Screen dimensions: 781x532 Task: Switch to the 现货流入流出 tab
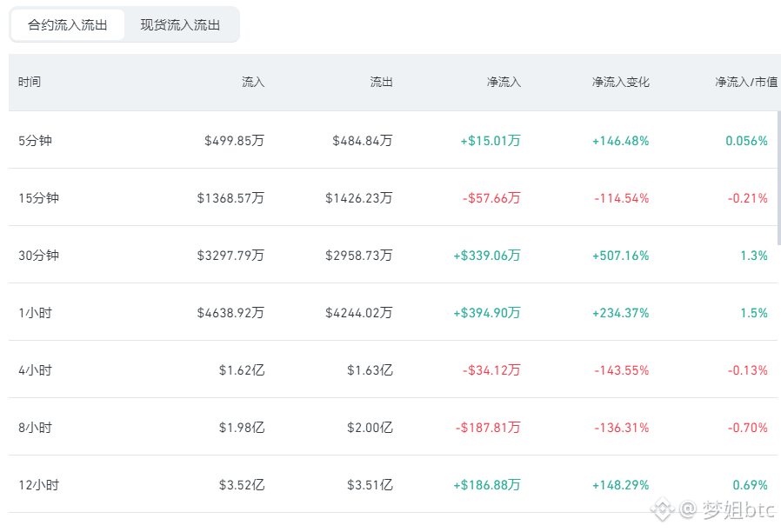pos(180,25)
